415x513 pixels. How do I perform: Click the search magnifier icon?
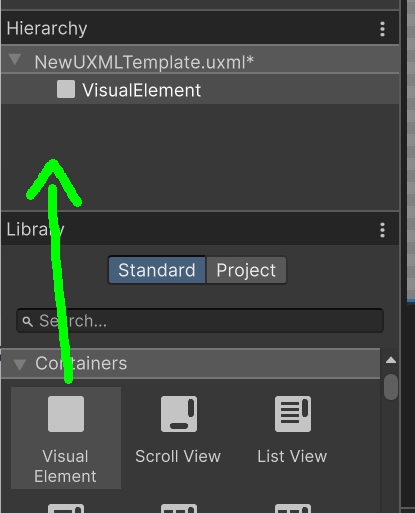tap(27, 321)
